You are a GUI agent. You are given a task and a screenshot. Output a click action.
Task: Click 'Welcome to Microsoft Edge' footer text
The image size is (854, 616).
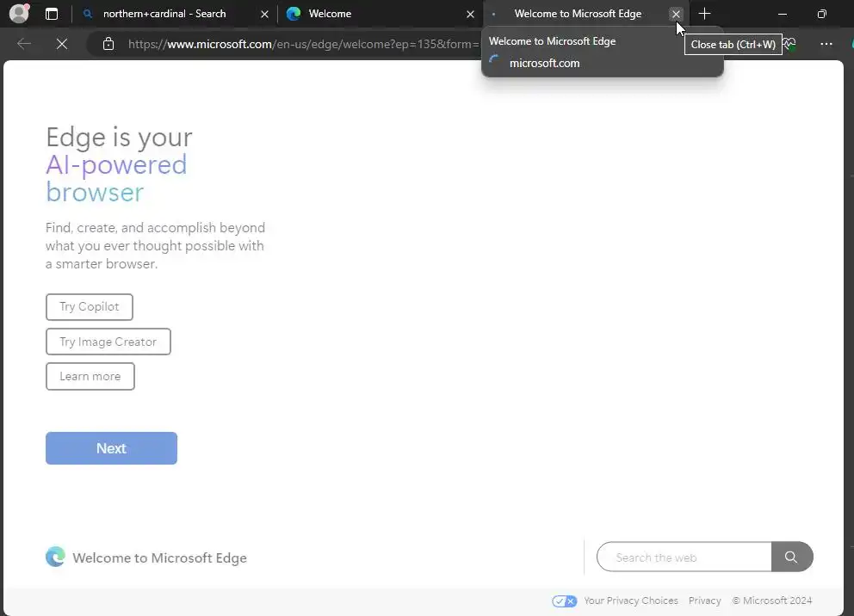coord(159,557)
